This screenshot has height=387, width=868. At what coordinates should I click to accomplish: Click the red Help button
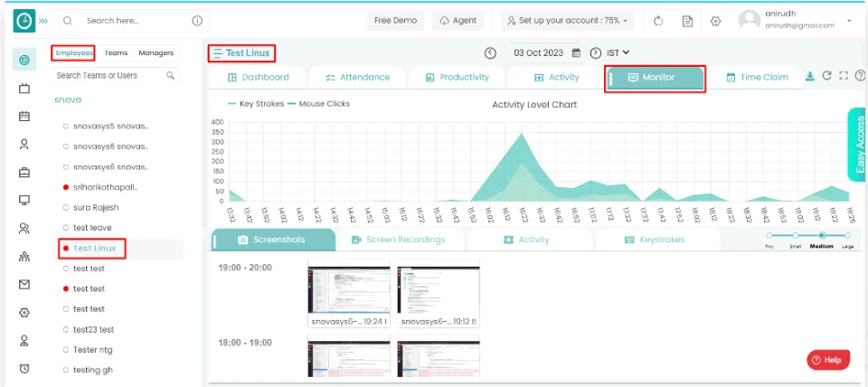point(827,360)
